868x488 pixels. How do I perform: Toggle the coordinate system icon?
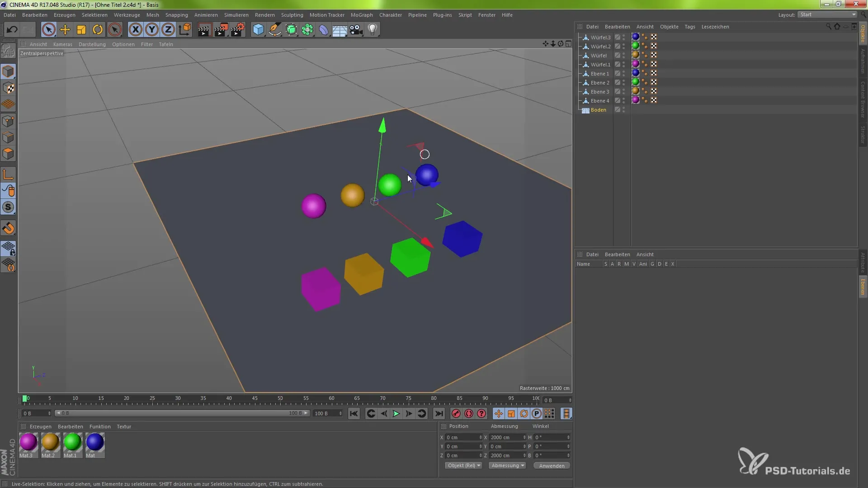point(185,30)
